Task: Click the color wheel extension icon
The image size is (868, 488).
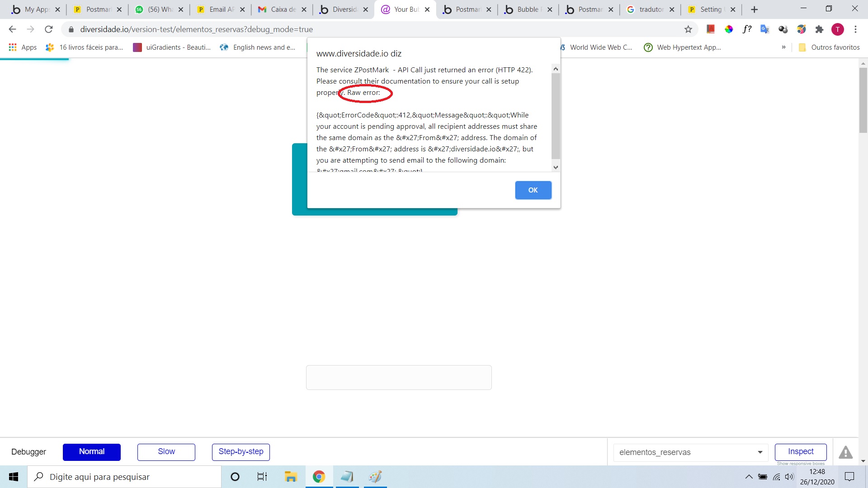Action: pos(729,29)
